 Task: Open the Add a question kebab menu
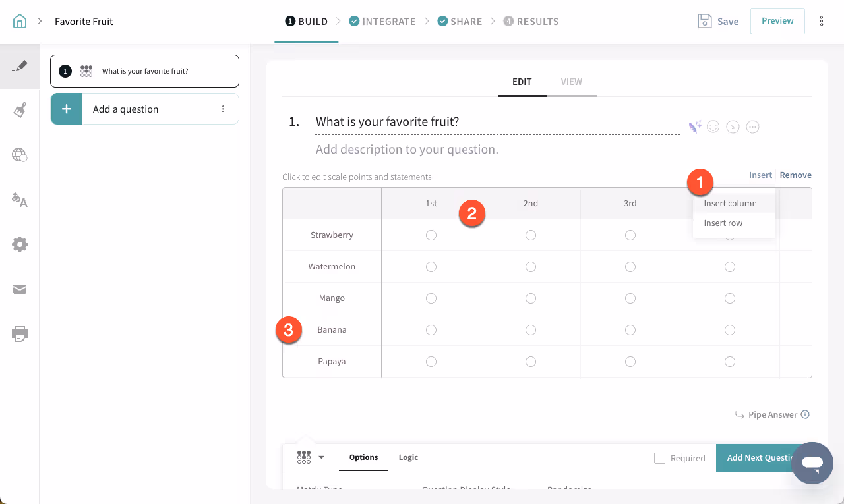pyautogui.click(x=223, y=109)
